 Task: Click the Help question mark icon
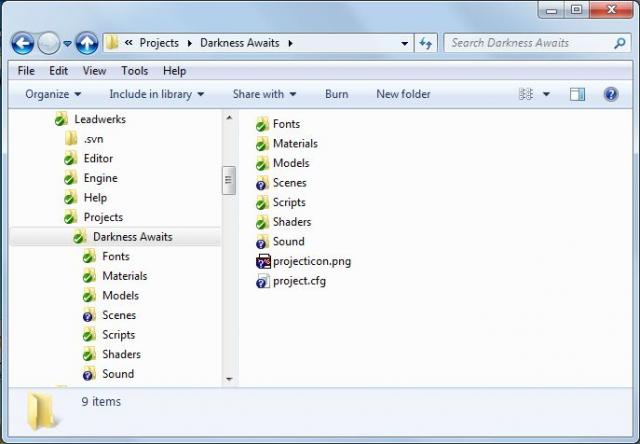click(x=610, y=94)
